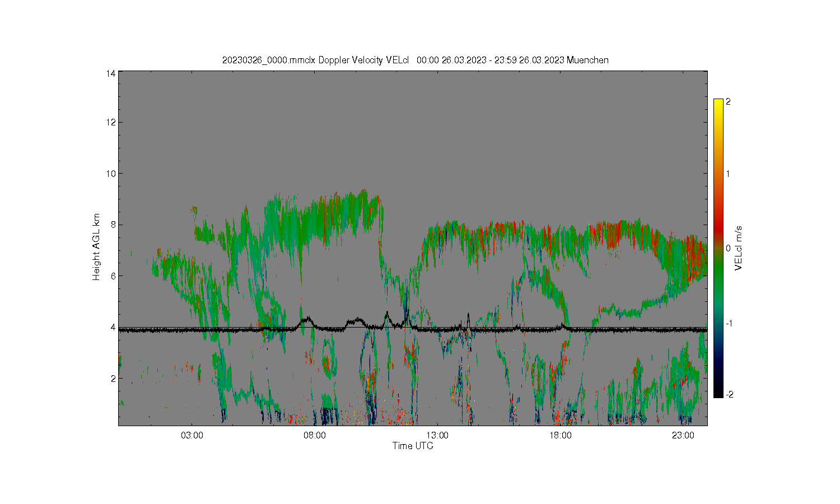Click the height tick label 6
This screenshot has width=840, height=504.
click(x=113, y=276)
